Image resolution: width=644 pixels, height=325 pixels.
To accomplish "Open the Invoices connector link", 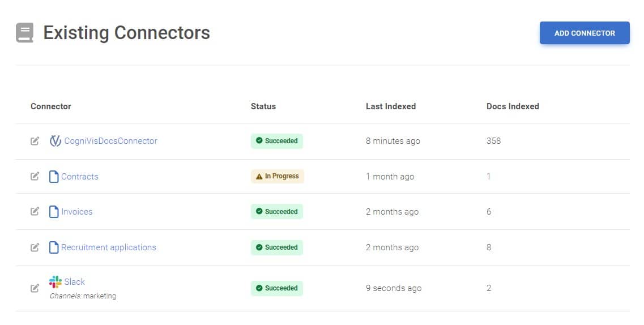I will [77, 212].
